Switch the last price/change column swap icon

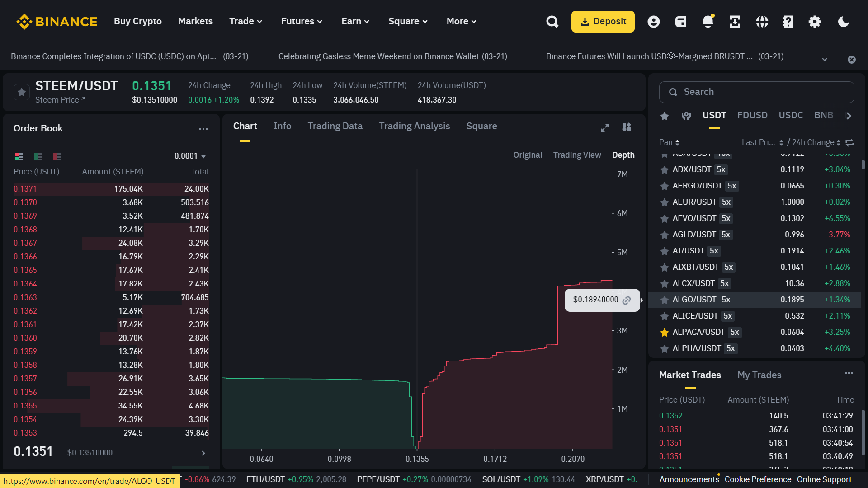tap(850, 143)
